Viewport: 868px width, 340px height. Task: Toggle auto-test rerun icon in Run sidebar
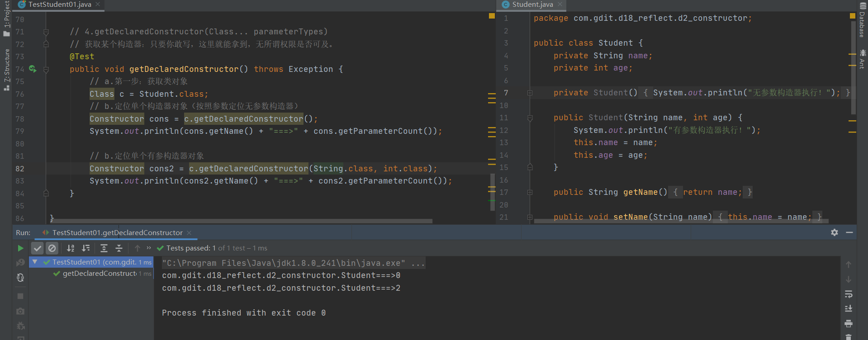coord(20,278)
